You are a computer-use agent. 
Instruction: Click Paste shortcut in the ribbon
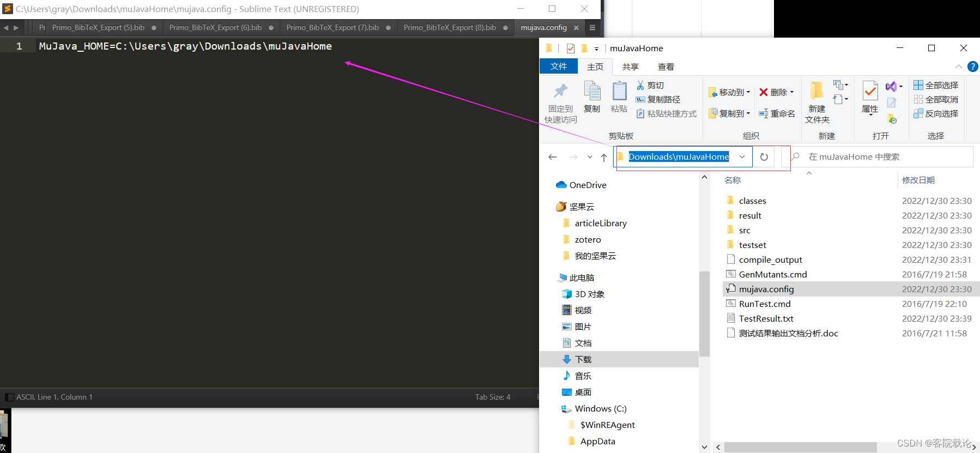pos(667,113)
